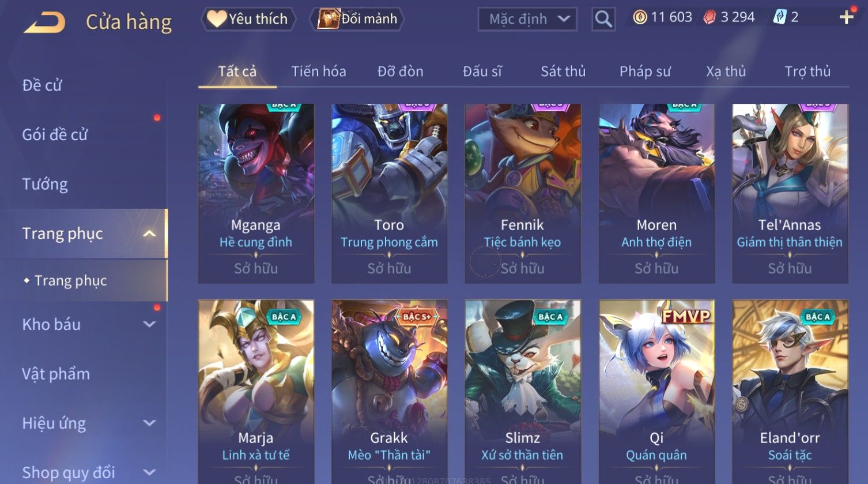868x484 pixels.
Task: Expand the Kho báu sidebar section
Action: (x=149, y=324)
